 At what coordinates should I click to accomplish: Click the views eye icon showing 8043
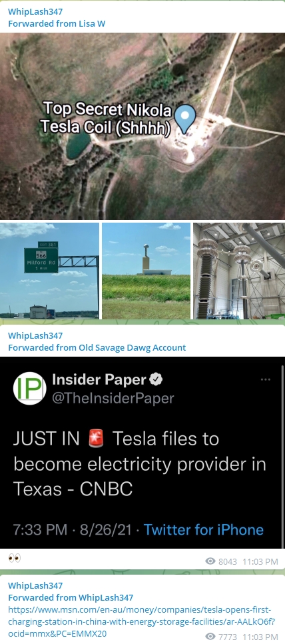(210, 561)
